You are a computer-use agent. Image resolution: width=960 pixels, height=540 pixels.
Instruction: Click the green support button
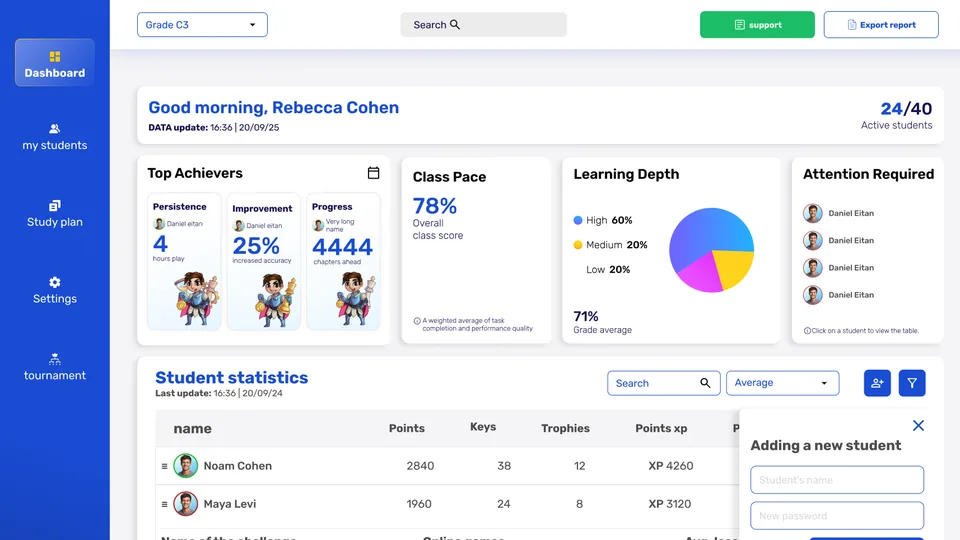[x=757, y=24]
